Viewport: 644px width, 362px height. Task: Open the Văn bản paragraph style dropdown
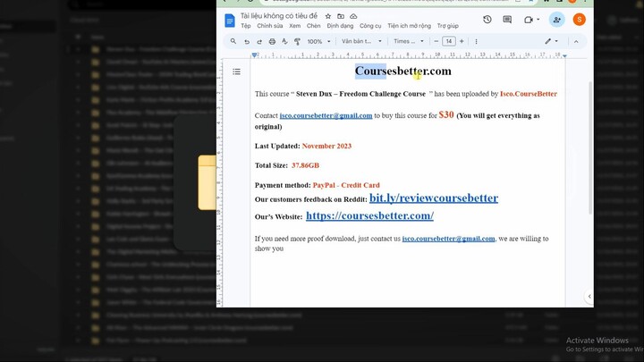point(361,41)
